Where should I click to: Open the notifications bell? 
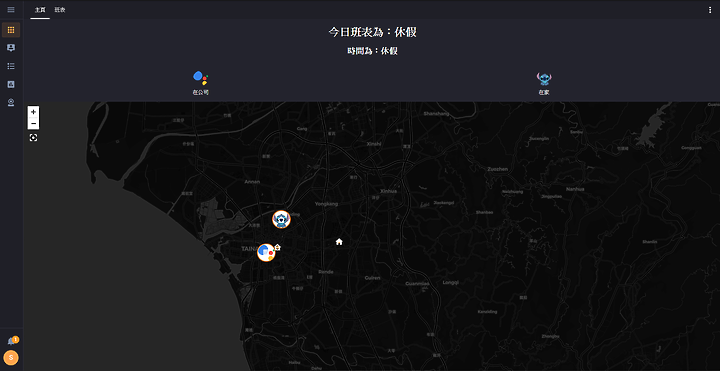point(11,341)
